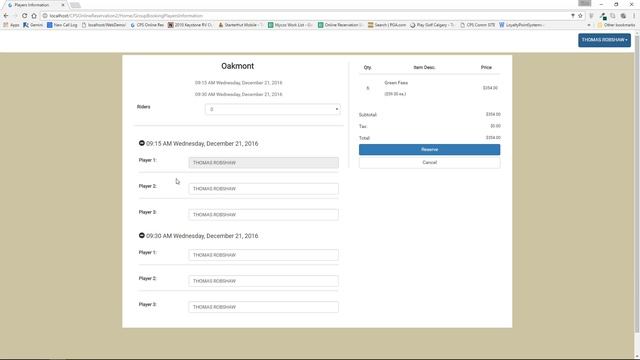Cancel the group booking
Image resolution: width=640 pixels, height=360 pixels.
429,162
